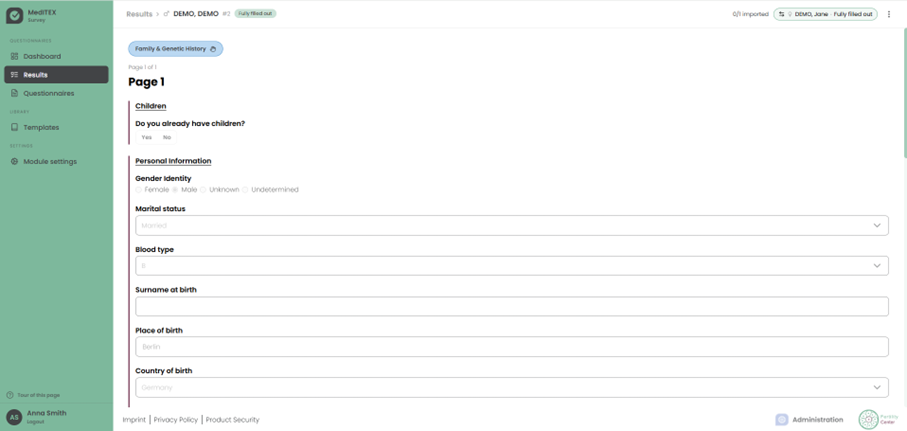
Task: Open the Imprint link
Action: [134, 419]
